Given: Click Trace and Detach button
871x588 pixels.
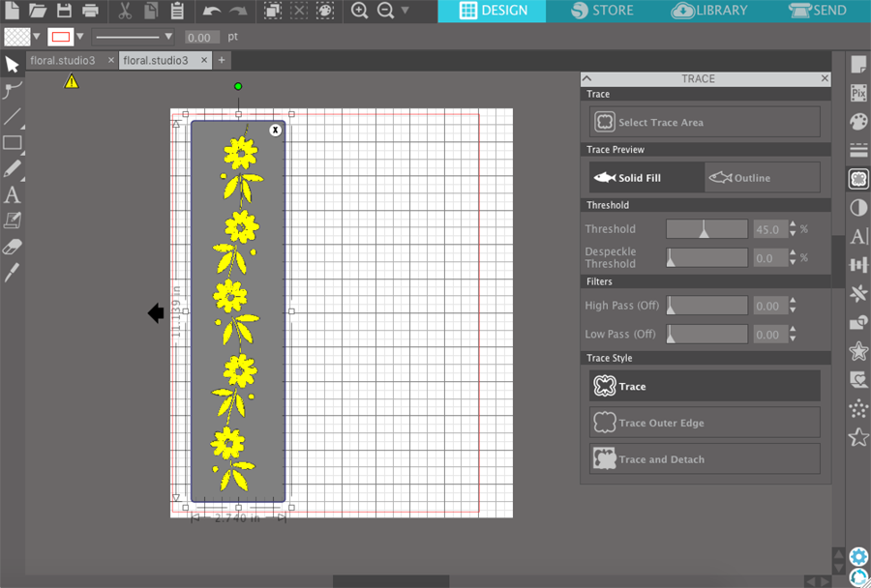Looking at the screenshot, I should (705, 459).
